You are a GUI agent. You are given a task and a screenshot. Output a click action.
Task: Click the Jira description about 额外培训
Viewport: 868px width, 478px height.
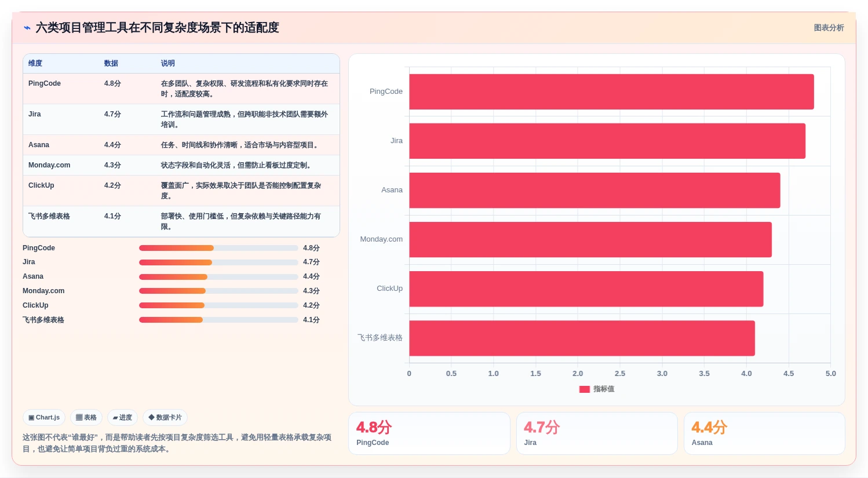coord(245,119)
